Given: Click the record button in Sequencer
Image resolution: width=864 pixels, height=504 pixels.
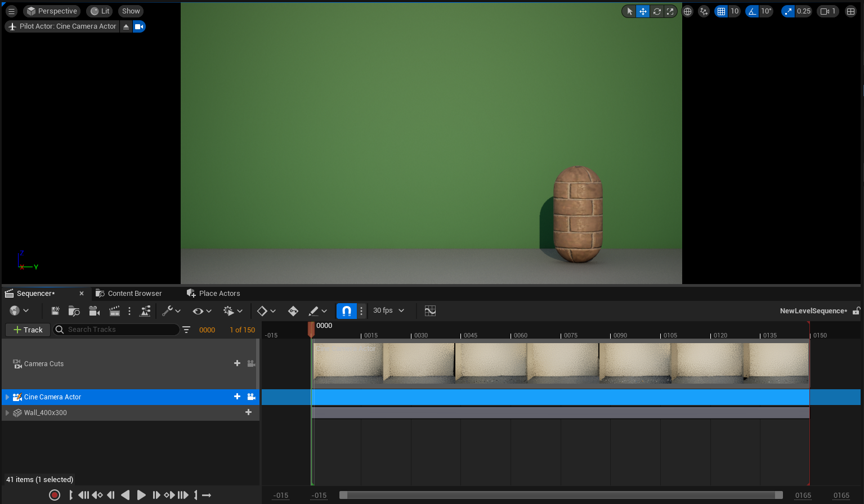Looking at the screenshot, I should pyautogui.click(x=55, y=495).
